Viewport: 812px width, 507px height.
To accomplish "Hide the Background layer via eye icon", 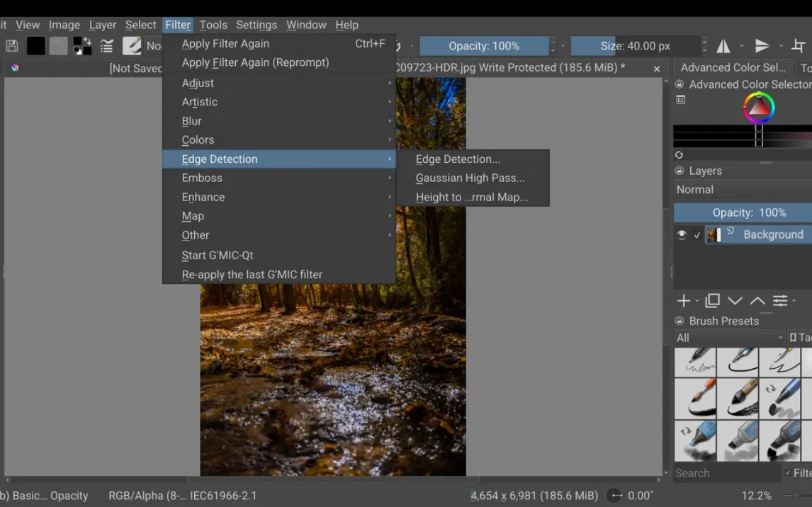I will (682, 235).
